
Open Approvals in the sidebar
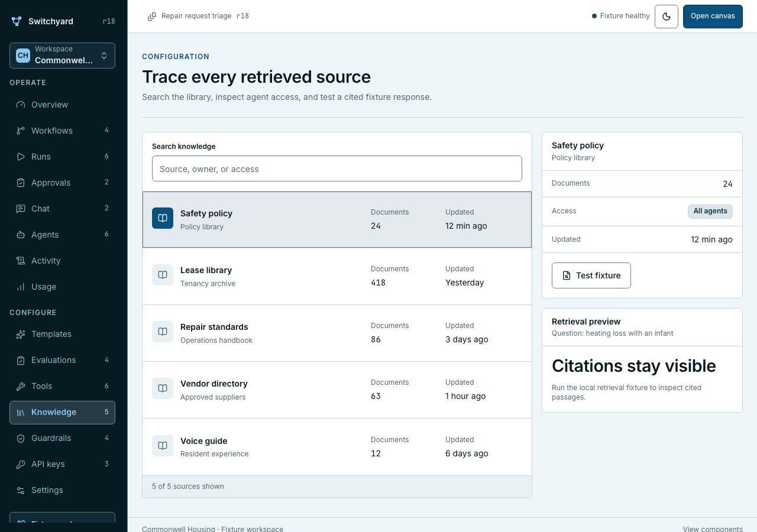[x=62, y=183]
